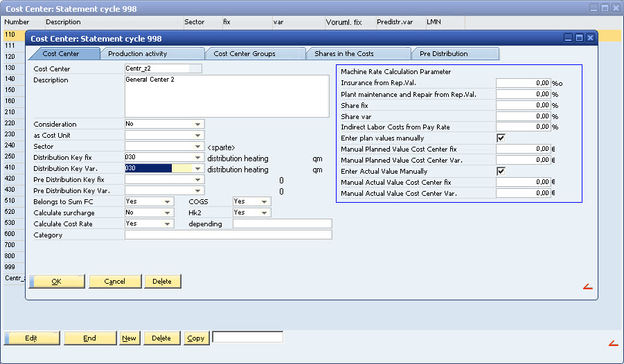This screenshot has width=624, height=364.
Task: Click the Cancel button
Action: click(115, 281)
